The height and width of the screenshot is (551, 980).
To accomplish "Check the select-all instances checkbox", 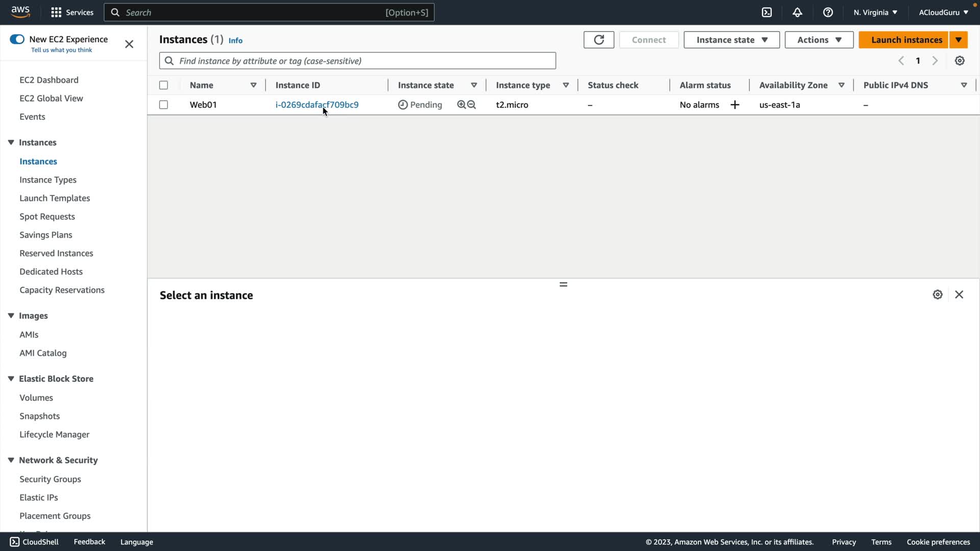I will pos(163,85).
